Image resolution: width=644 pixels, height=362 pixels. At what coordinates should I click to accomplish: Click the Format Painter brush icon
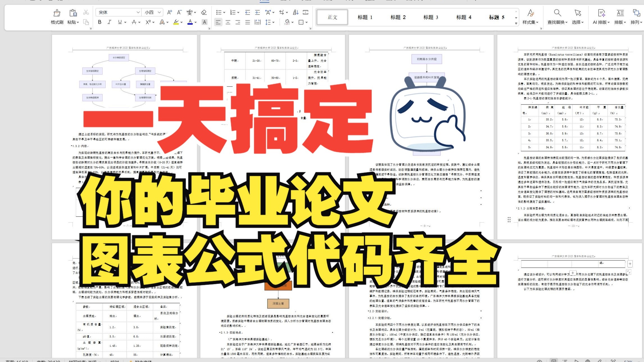(x=57, y=13)
